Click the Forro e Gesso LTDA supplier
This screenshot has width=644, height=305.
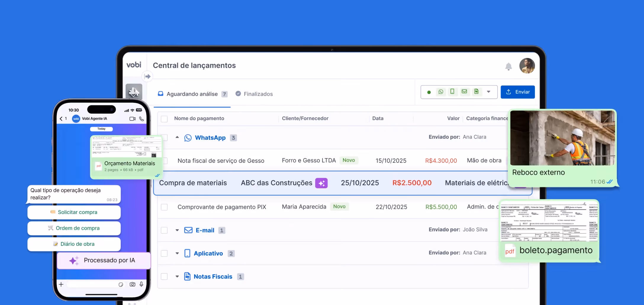click(x=309, y=160)
